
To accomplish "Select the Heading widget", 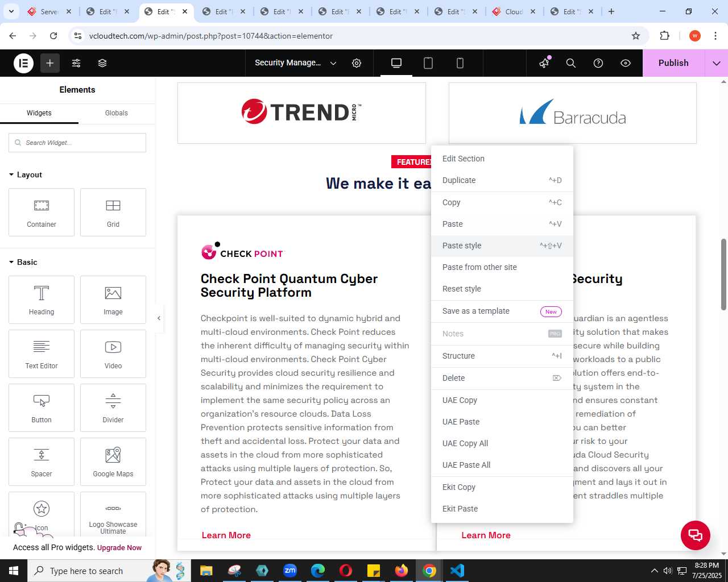I will click(42, 300).
